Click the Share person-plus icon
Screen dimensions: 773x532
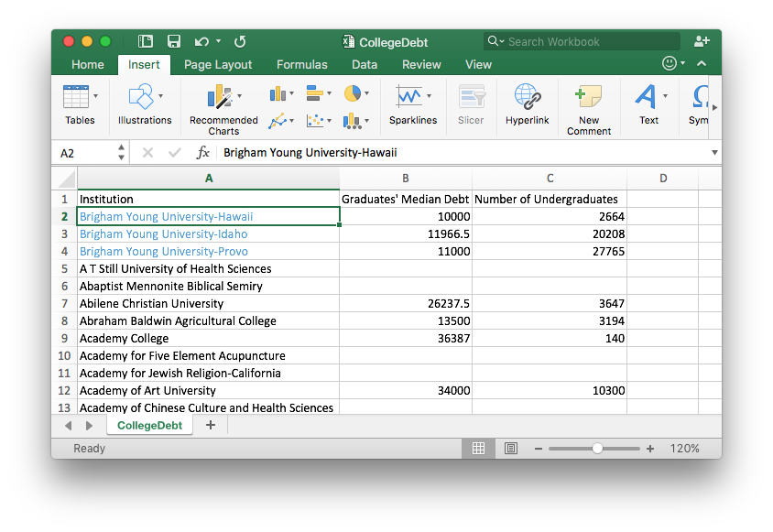tap(702, 41)
